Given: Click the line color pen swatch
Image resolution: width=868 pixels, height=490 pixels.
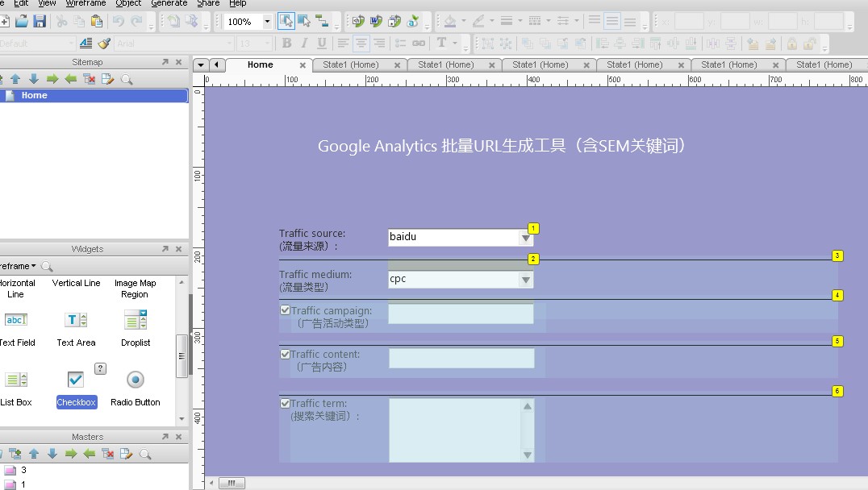Looking at the screenshot, I should point(478,22).
